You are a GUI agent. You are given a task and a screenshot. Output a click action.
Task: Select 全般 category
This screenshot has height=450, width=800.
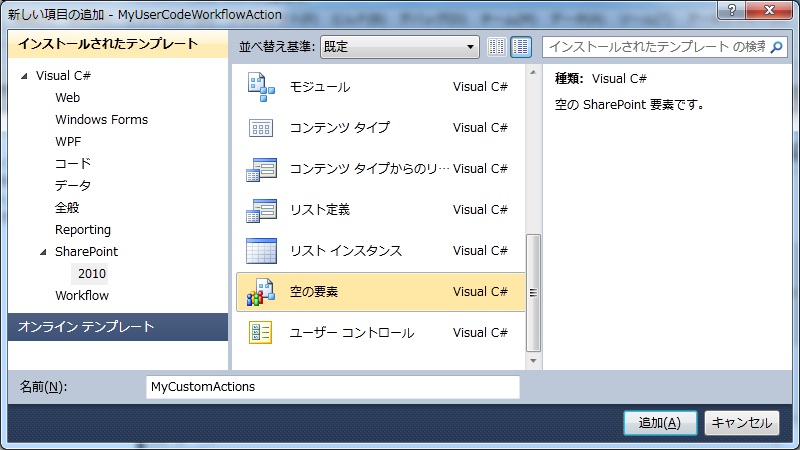pyautogui.click(x=67, y=207)
